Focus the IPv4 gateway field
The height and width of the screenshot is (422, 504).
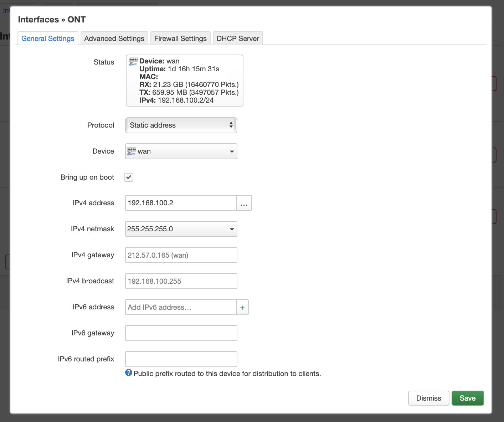click(x=181, y=255)
